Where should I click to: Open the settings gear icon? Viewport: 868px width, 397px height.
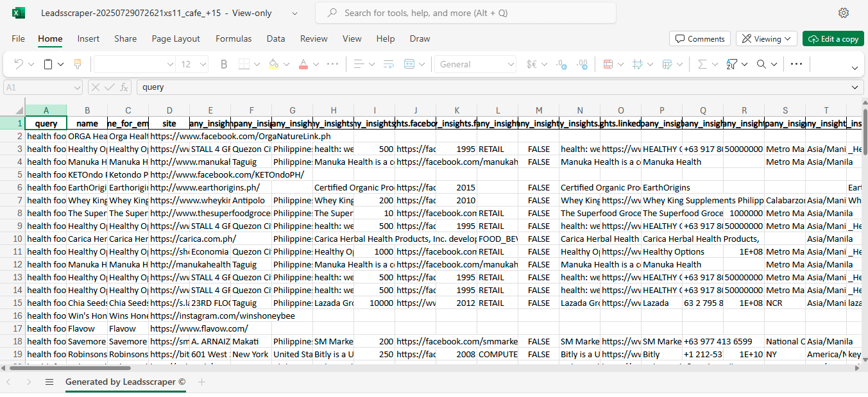coord(844,13)
